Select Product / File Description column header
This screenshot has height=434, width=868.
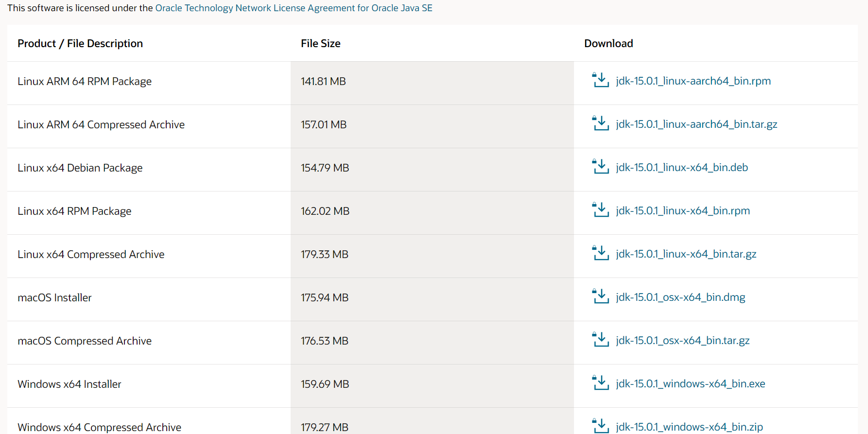tap(80, 44)
